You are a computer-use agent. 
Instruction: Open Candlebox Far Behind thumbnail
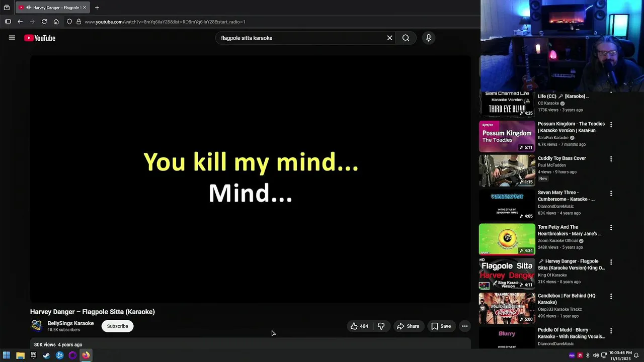click(x=507, y=308)
